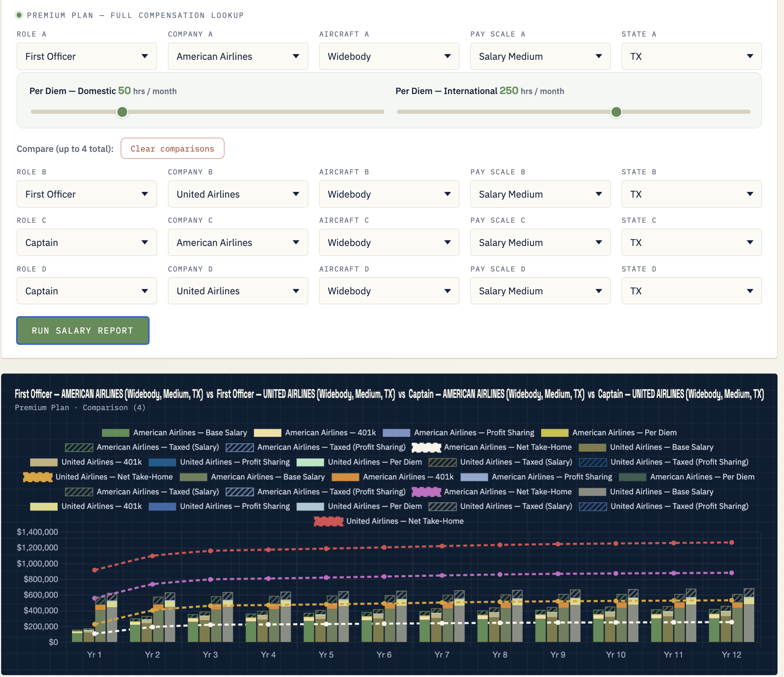Image resolution: width=784 pixels, height=677 pixels.
Task: Click gray United Airlines Base Salary swatch
Action: pyautogui.click(x=592, y=492)
